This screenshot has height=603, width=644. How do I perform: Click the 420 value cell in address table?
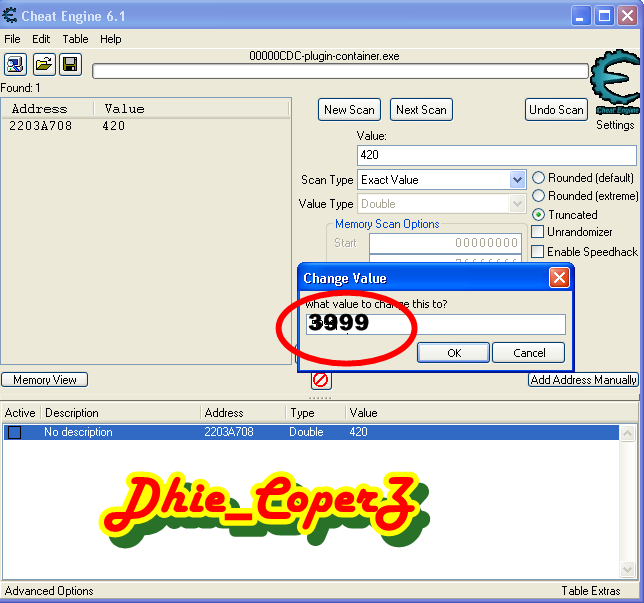coord(359,432)
